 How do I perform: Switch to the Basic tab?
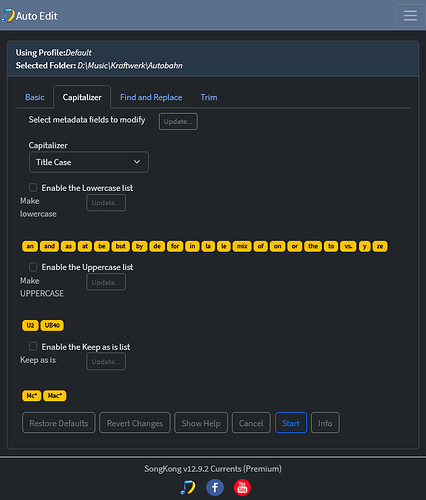35,97
